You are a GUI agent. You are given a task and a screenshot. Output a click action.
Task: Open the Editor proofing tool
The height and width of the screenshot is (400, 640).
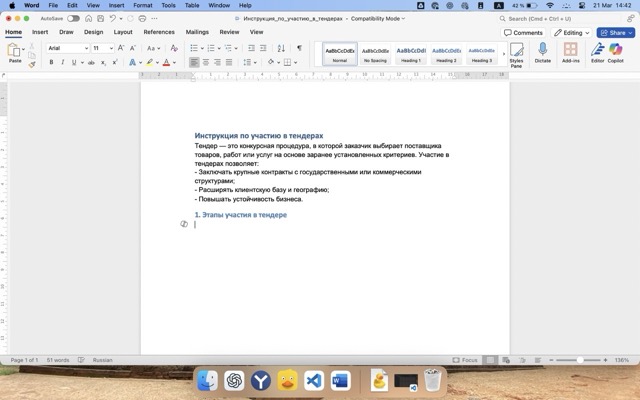(597, 50)
